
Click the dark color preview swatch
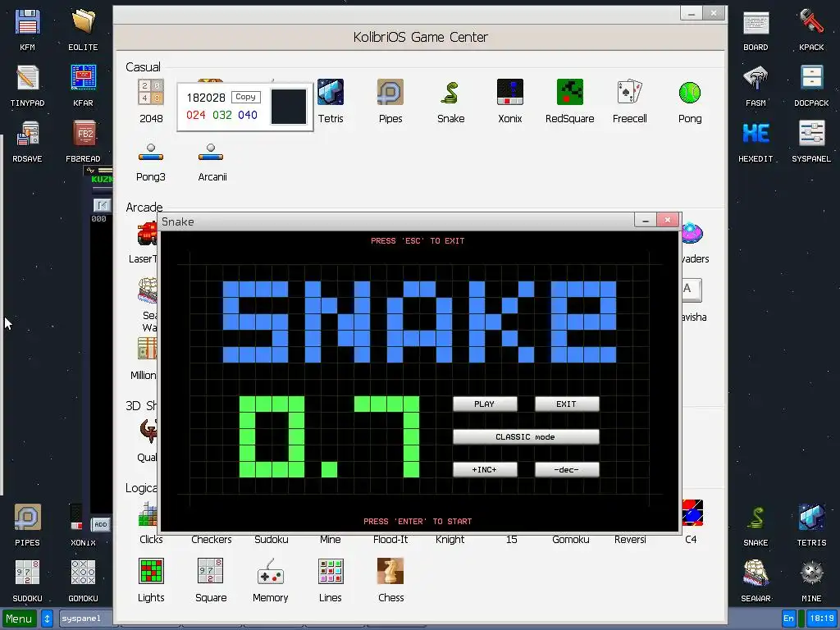(x=289, y=107)
